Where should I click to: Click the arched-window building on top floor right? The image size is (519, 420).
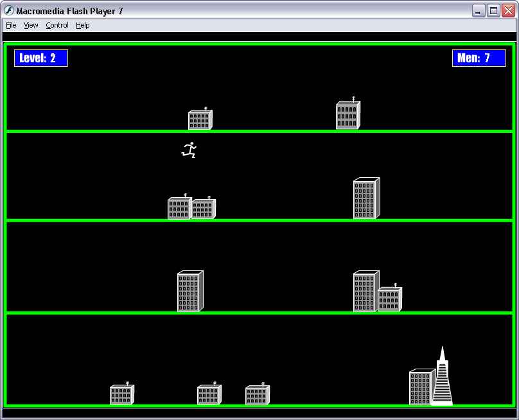click(348, 113)
